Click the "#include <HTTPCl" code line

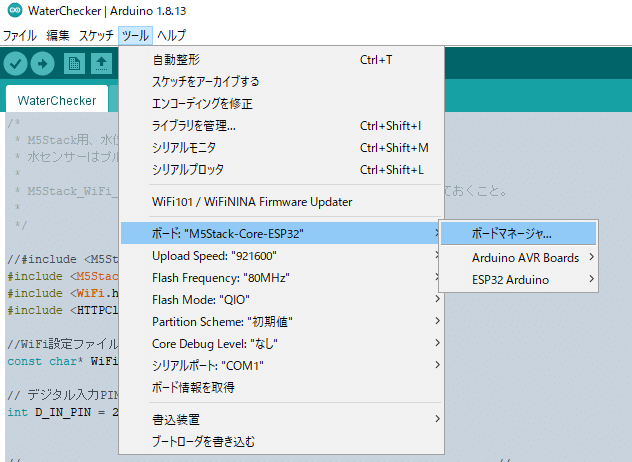(63, 310)
